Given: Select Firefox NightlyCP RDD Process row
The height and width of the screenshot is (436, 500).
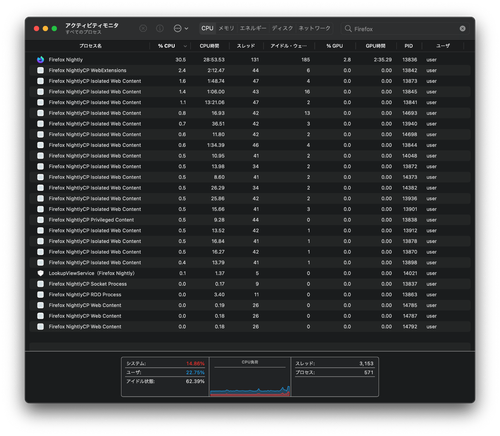Looking at the screenshot, I should click(250, 294).
